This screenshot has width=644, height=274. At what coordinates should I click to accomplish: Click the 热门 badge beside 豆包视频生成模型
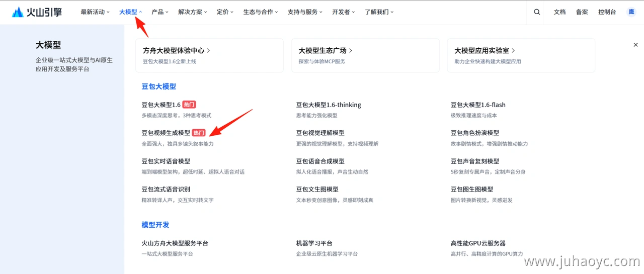coord(199,133)
